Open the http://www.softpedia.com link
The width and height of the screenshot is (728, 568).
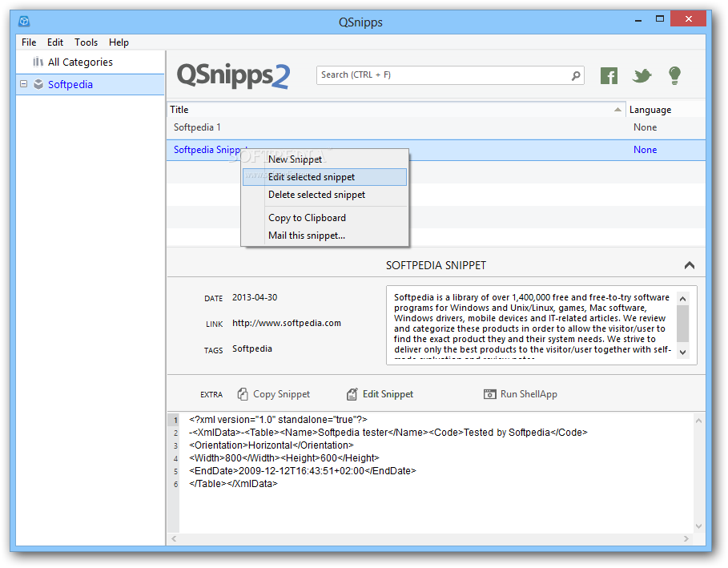point(287,323)
